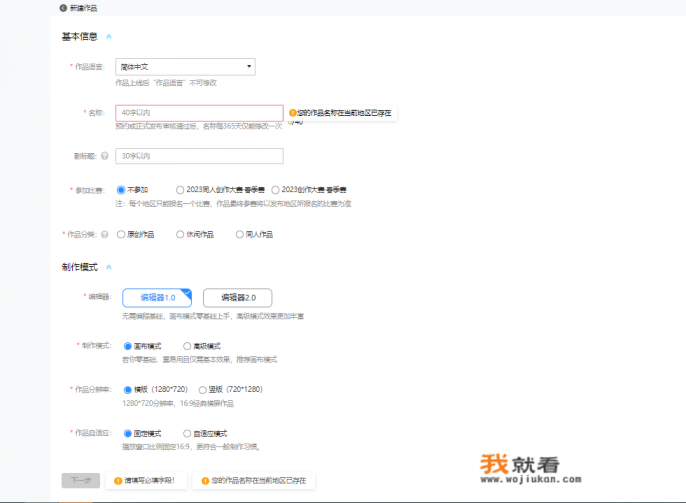This screenshot has width=686, height=503.
Task: Click the 基本信息 section heading
Action: pyautogui.click(x=80, y=37)
